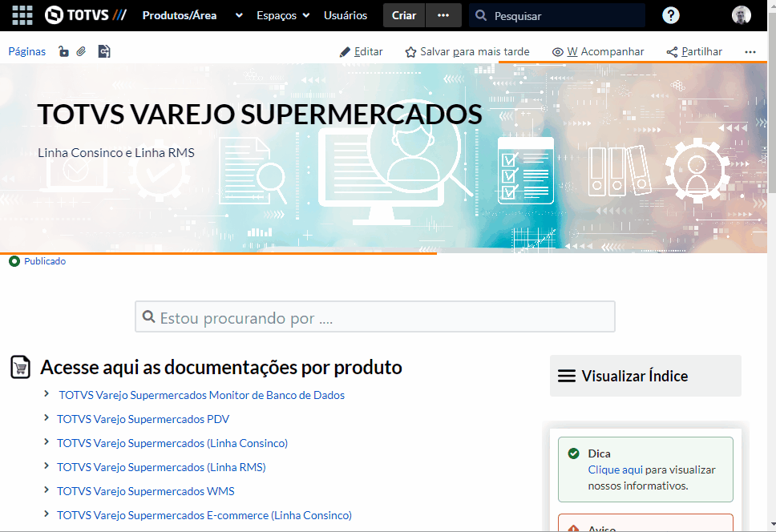Open the help question mark icon
776x532 pixels.
pyautogui.click(x=671, y=15)
